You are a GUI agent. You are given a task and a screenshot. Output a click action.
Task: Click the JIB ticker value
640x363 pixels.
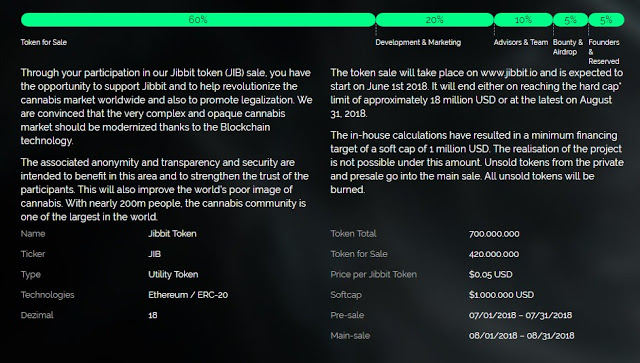pos(154,254)
